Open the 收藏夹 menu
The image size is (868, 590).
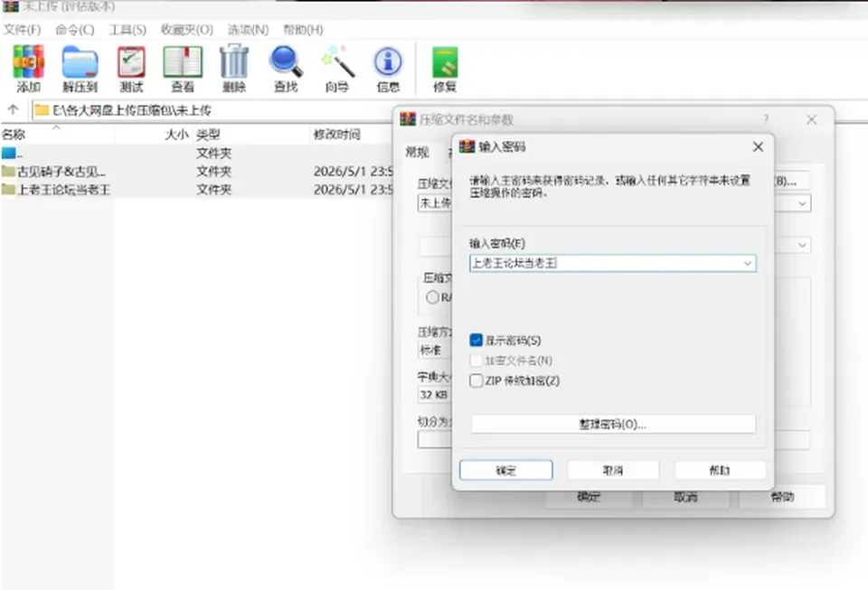[186, 30]
